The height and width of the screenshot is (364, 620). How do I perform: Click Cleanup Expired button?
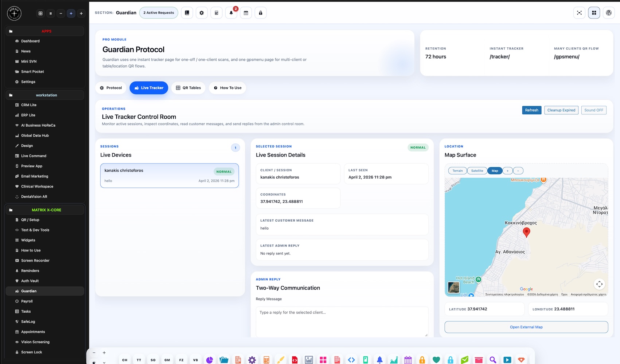561,110
